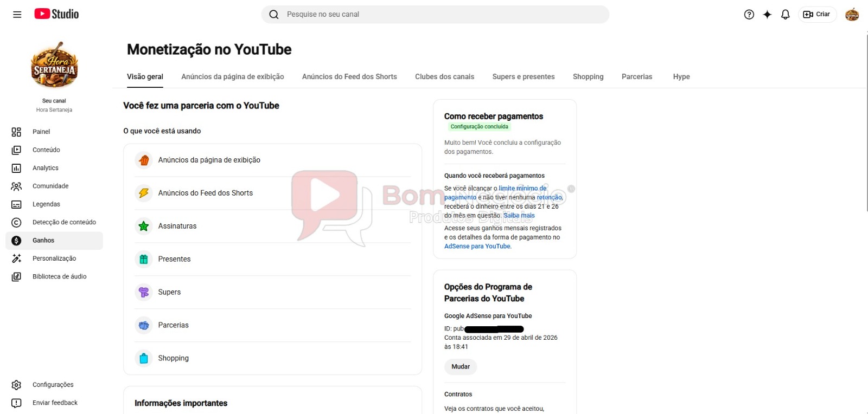This screenshot has height=414, width=868.
Task: Click the Personalização magic wand icon
Action: click(x=16, y=258)
